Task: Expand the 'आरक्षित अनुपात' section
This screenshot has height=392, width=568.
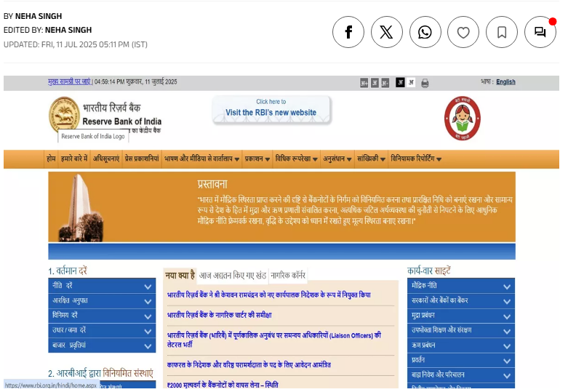Action: click(102, 300)
